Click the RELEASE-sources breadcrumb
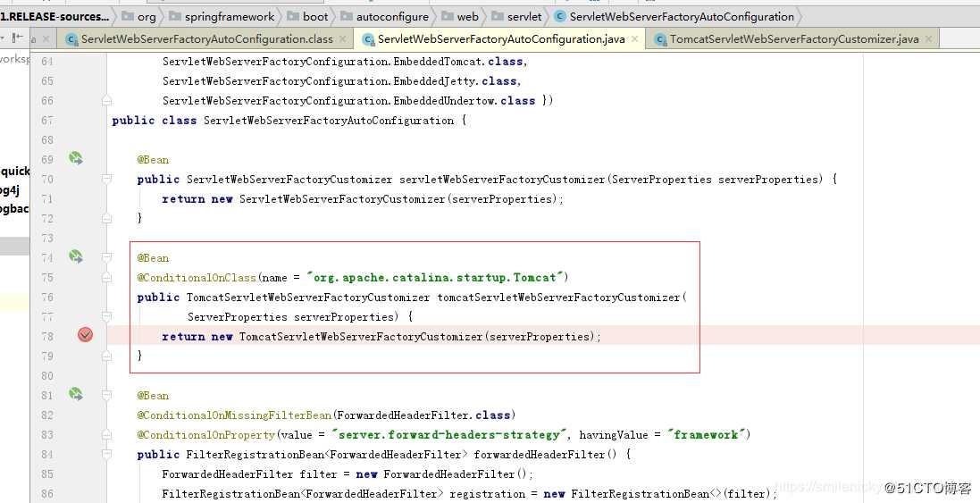 tap(54, 17)
